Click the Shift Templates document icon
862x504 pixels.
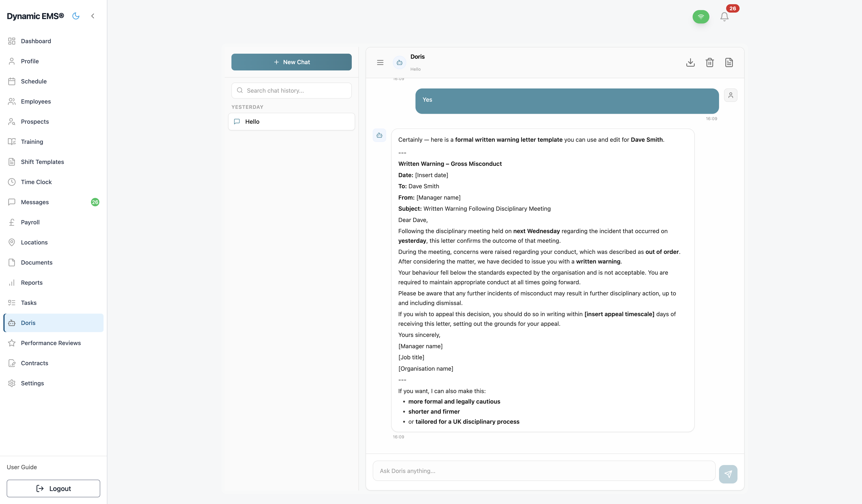coord(12,162)
